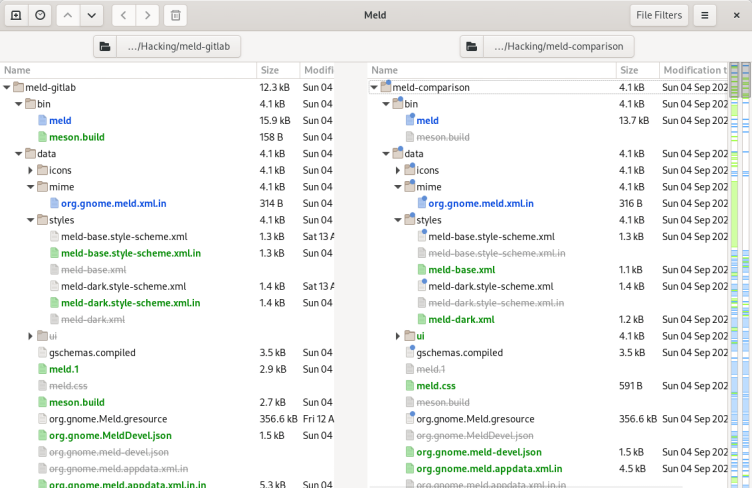This screenshot has width=752, height=488.
Task: Sort left pane by Size column header
Action: pos(270,70)
